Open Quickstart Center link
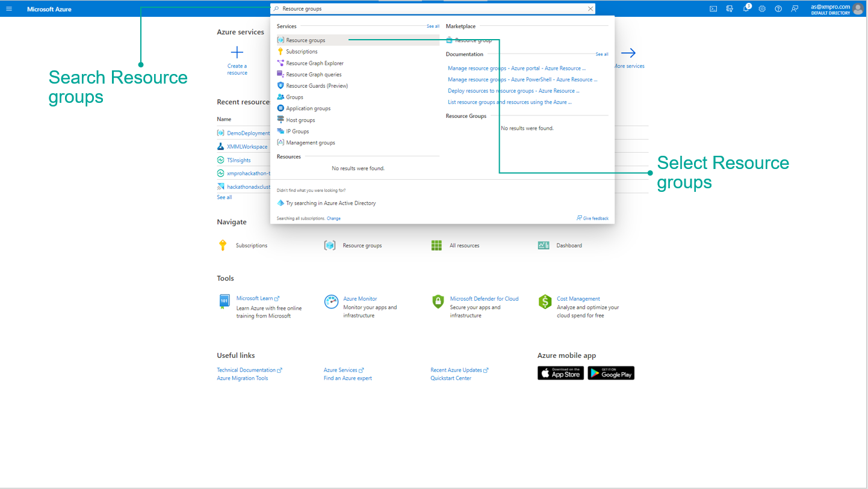The image size is (868, 489). [451, 378]
